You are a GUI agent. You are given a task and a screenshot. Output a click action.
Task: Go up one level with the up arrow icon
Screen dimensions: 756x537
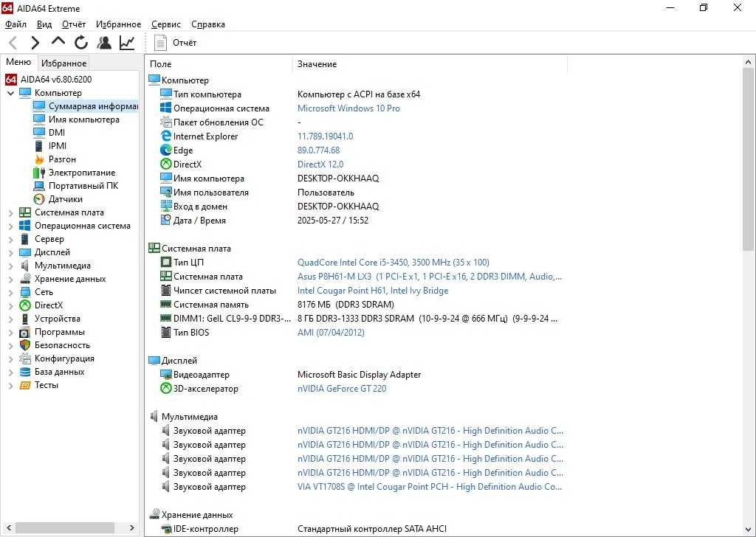(58, 41)
